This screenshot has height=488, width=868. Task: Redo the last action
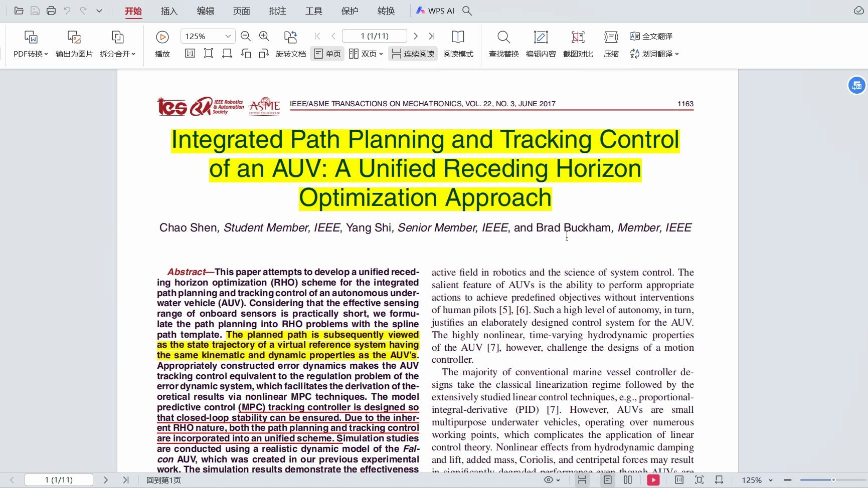tap(83, 11)
